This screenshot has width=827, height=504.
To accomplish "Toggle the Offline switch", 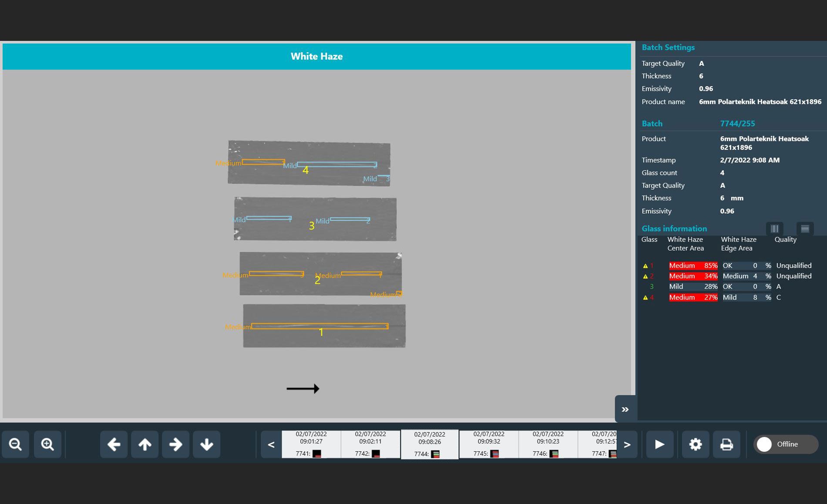I will (x=786, y=444).
